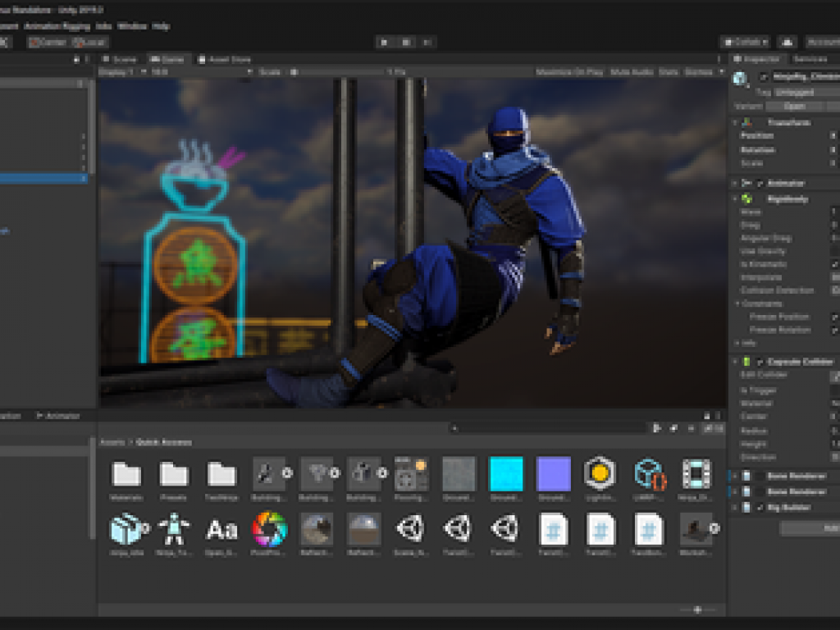Click the Mute Audio button

pos(632,72)
